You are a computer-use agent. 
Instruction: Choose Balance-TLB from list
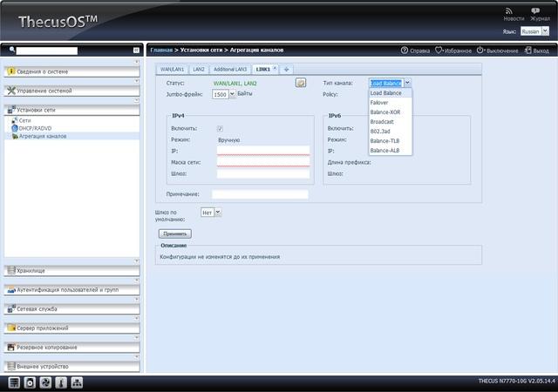tap(391, 141)
